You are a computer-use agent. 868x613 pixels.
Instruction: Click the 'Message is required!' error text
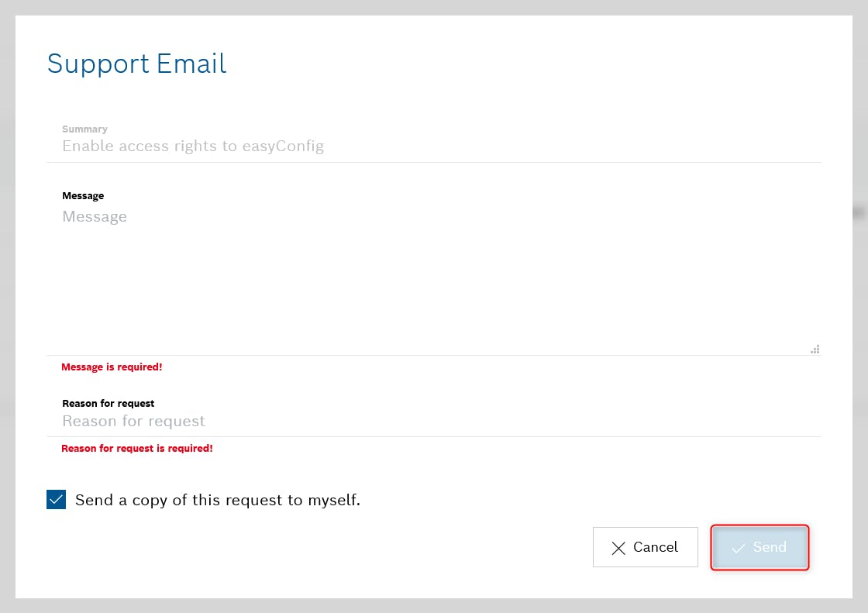pos(112,367)
